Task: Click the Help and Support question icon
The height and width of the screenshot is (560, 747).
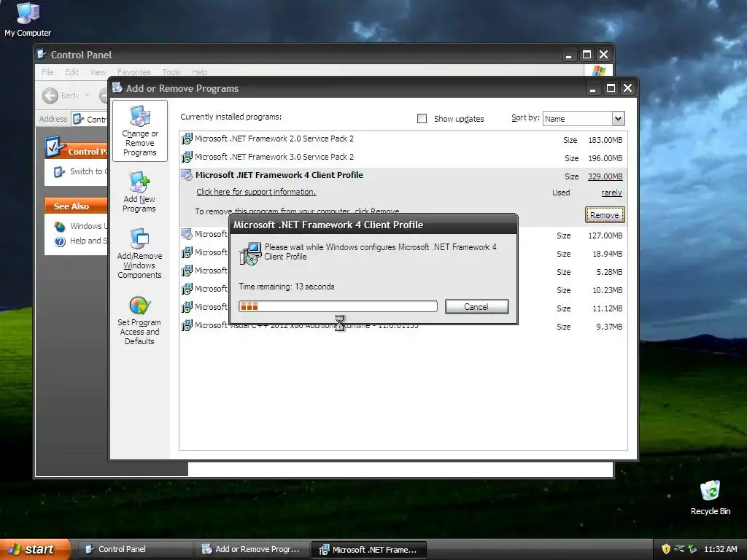Action: coord(60,241)
